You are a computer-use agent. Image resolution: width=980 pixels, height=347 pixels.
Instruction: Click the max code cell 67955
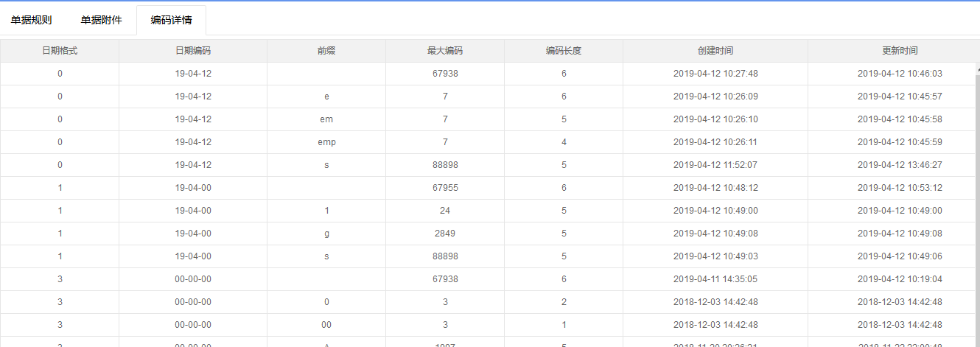(x=445, y=188)
